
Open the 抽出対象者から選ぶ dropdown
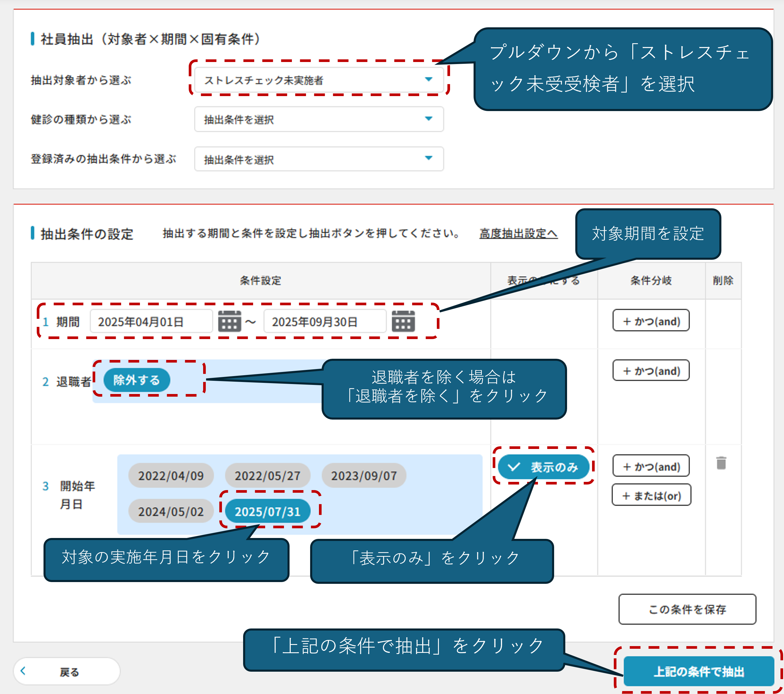coord(319,80)
